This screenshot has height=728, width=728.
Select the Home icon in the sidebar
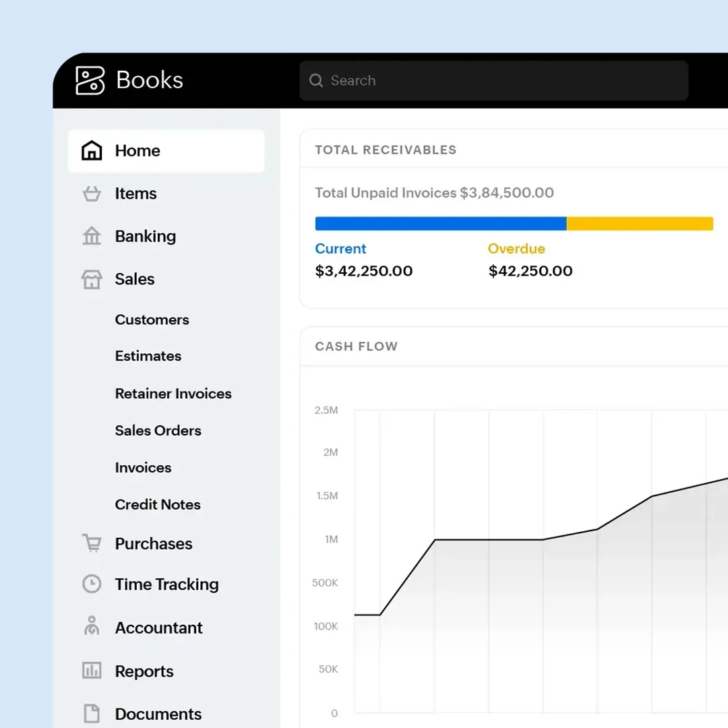pyautogui.click(x=92, y=150)
